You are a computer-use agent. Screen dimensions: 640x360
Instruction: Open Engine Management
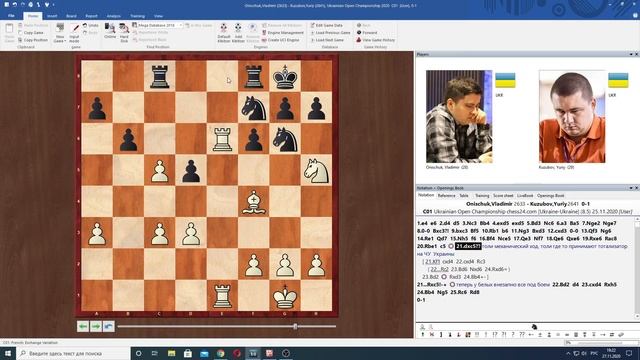pyautogui.click(x=282, y=33)
